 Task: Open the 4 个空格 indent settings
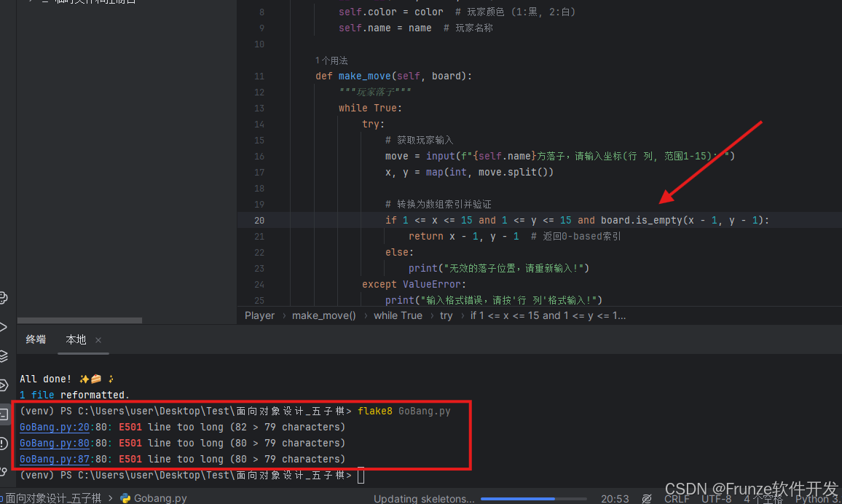click(763, 499)
